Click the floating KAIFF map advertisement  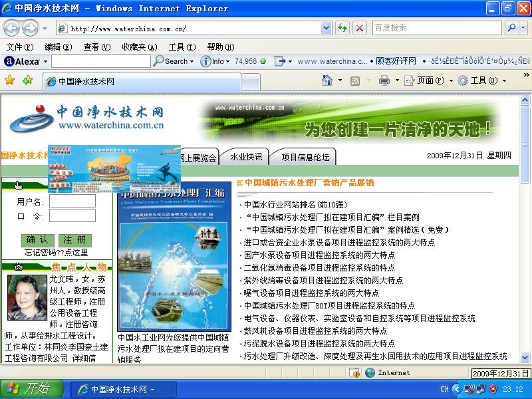point(114,169)
